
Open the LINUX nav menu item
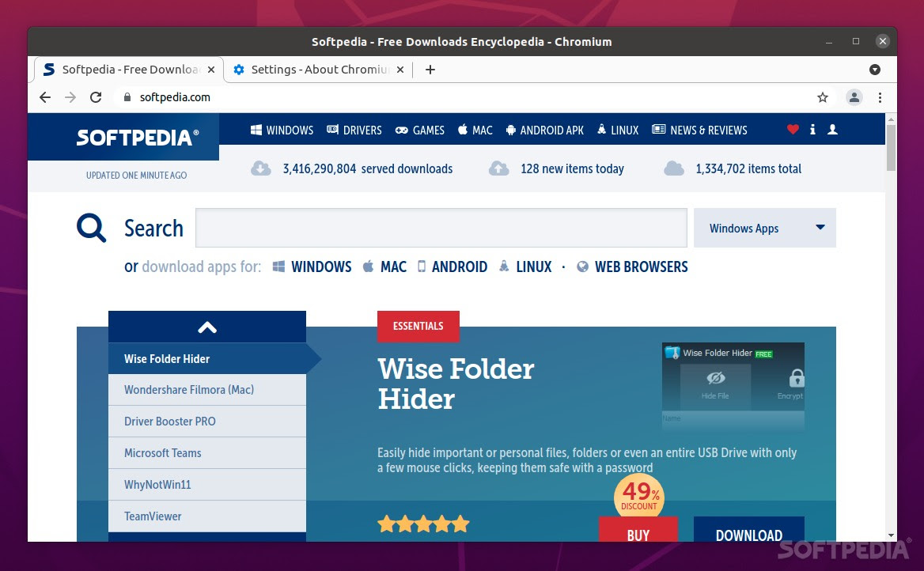pos(618,130)
